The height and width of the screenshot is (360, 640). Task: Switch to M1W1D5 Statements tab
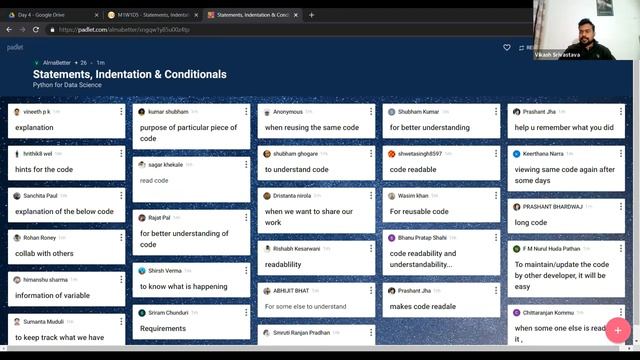click(152, 15)
